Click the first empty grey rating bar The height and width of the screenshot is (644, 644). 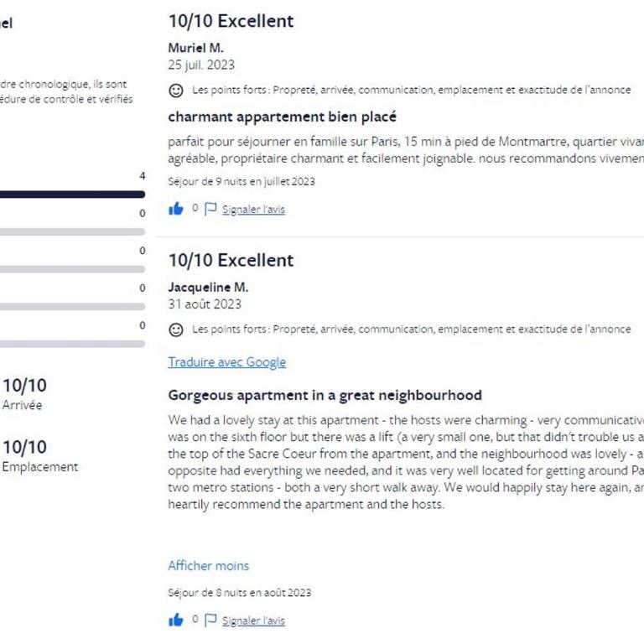click(x=72, y=231)
